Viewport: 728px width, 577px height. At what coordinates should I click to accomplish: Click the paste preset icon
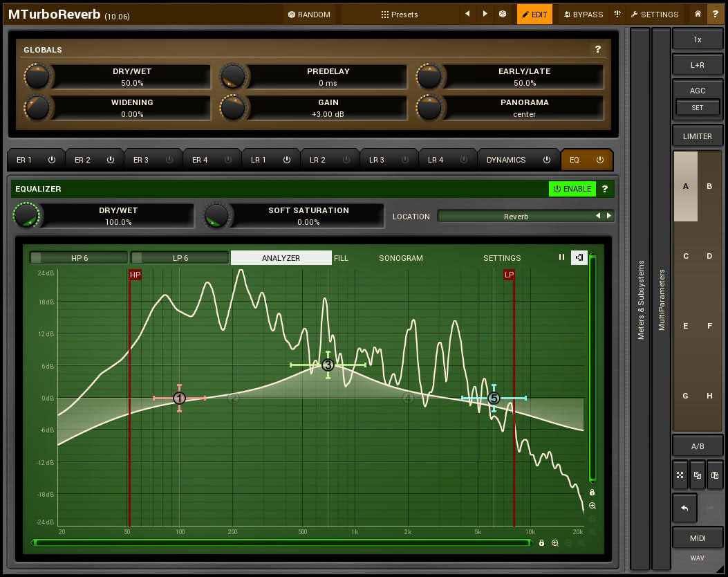click(x=715, y=475)
